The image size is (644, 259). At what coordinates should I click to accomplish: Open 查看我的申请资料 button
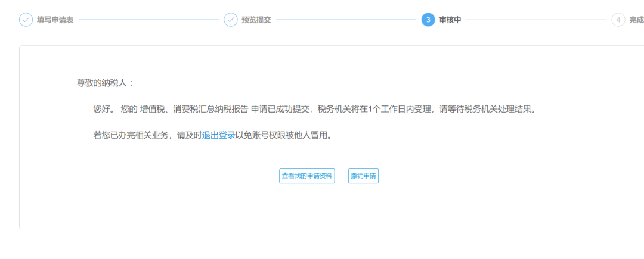pos(307,176)
